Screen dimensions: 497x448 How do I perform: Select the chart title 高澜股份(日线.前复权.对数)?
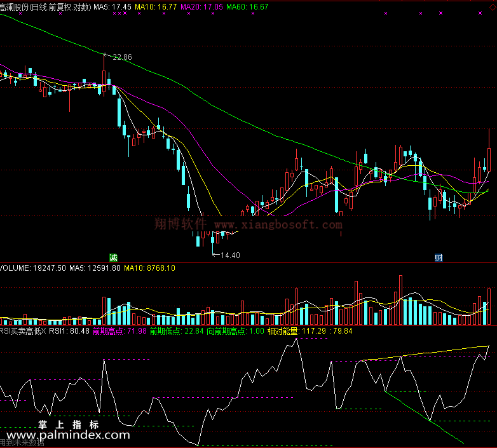pyautogui.click(x=45, y=7)
